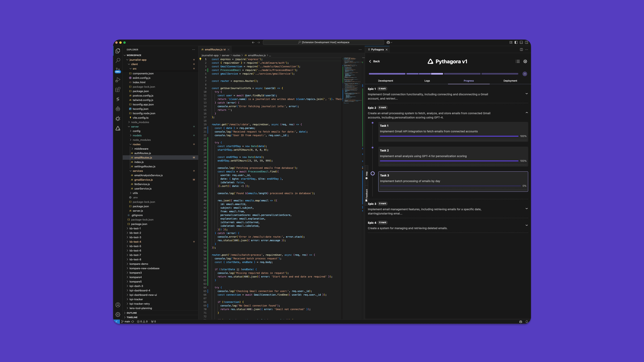Viewport: 644px width, 362px height.
Task: Open the robot-face extension in activity bar
Action: click(118, 109)
